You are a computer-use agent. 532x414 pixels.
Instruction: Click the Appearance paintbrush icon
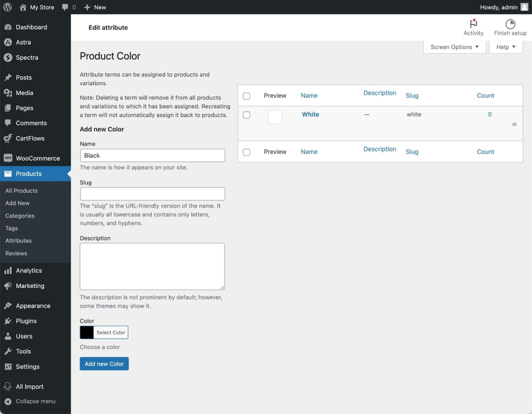[8, 306]
